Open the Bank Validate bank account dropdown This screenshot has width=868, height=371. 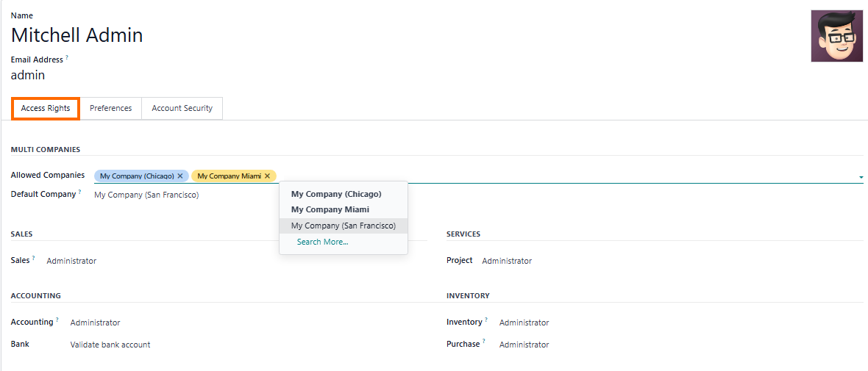(x=110, y=345)
